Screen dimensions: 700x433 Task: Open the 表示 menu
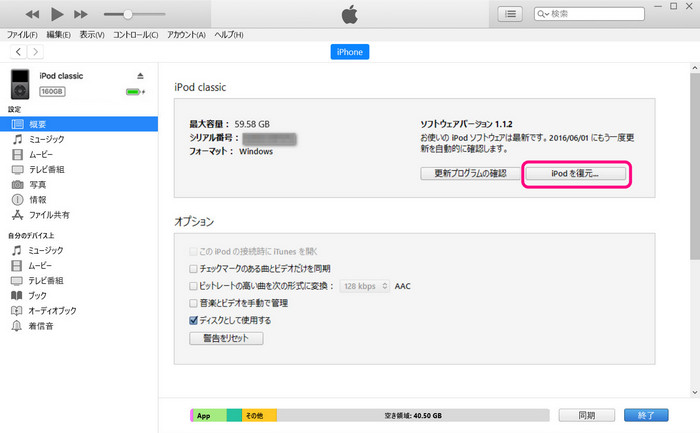pyautogui.click(x=92, y=35)
